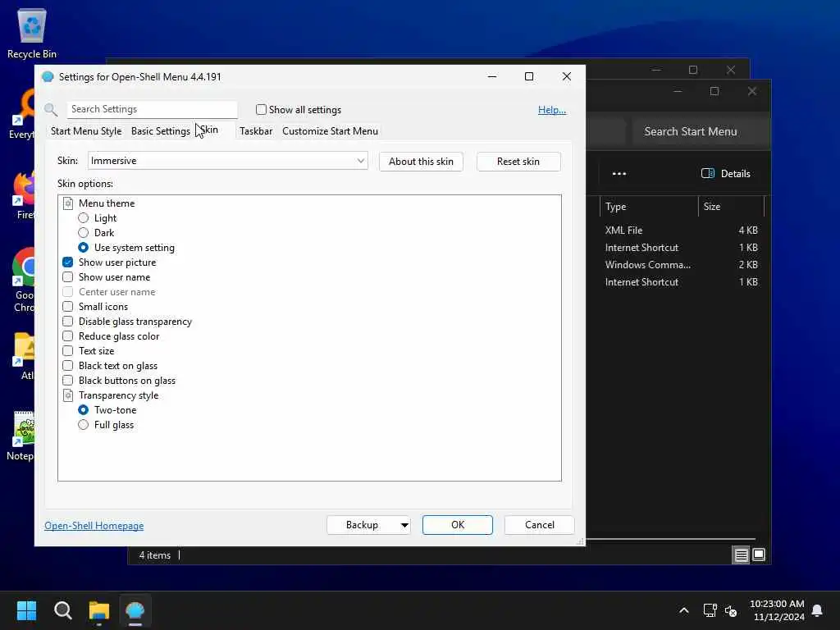Open Customize Start Menu tab
This screenshot has width=840, height=630.
[330, 131]
